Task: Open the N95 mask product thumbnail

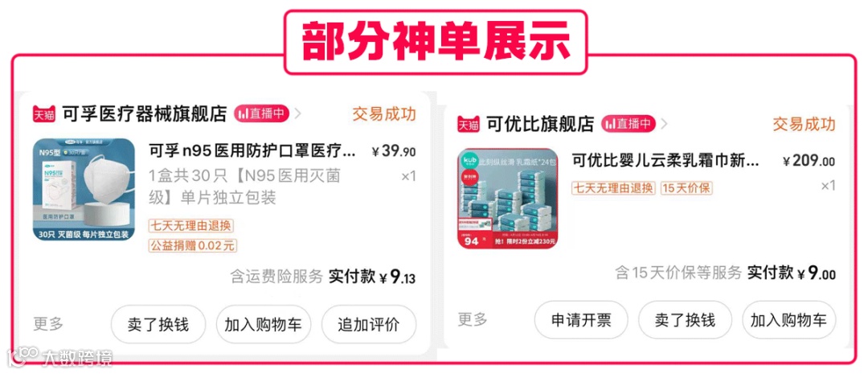Action: pyautogui.click(x=84, y=190)
